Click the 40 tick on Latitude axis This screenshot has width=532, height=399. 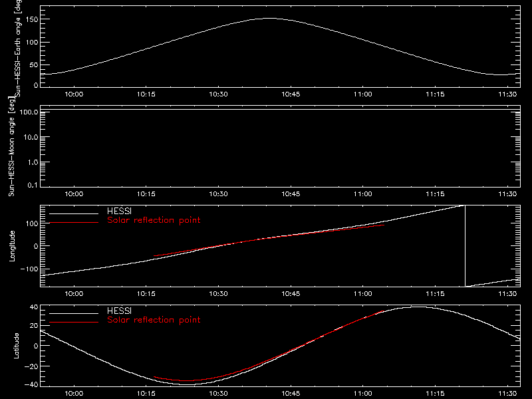click(34, 307)
